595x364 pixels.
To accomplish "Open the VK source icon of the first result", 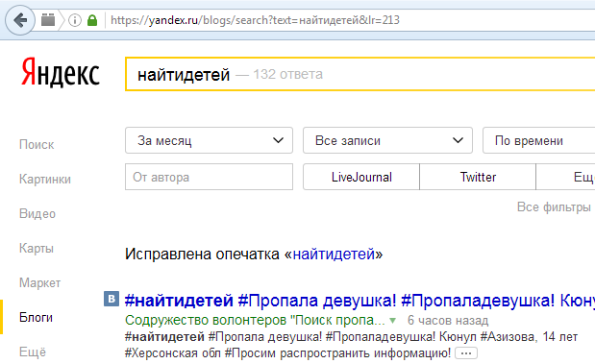I will coord(112,299).
